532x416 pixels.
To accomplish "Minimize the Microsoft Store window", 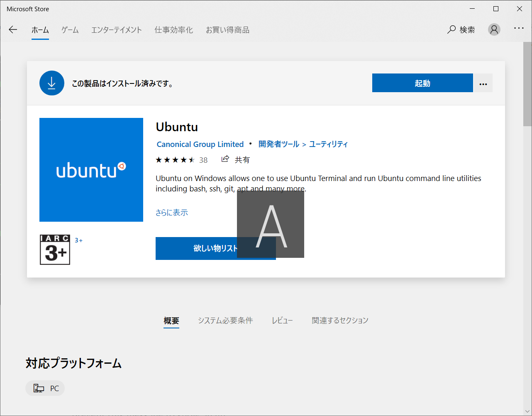I will pos(472,9).
